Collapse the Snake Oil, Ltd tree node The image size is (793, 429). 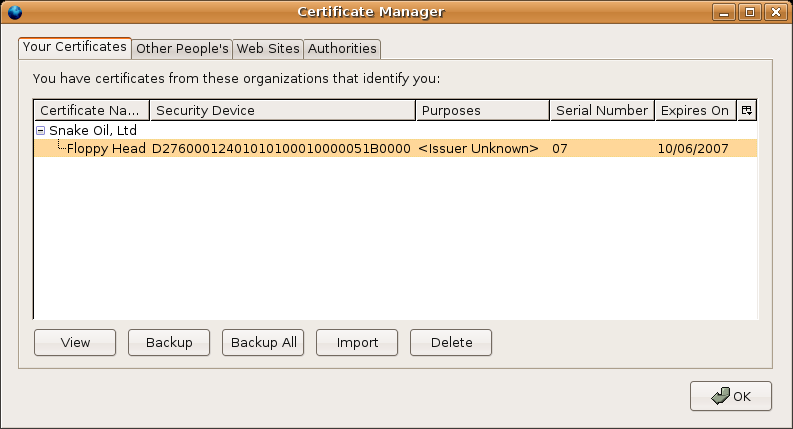coord(41,130)
